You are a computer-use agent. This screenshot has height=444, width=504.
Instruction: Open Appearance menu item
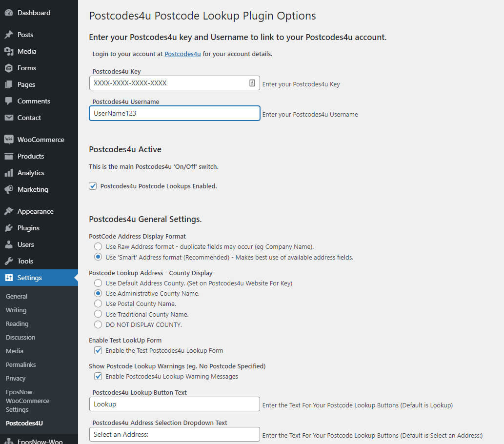tap(35, 211)
